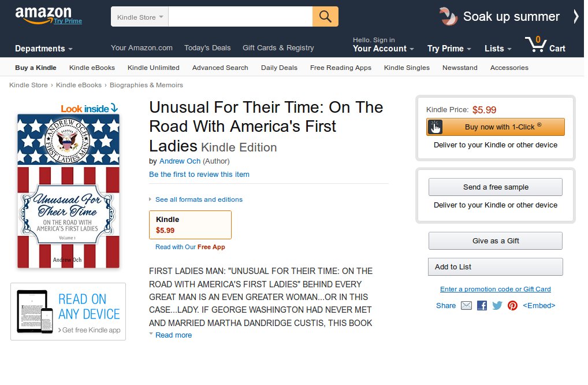The image size is (588, 385).
Task: Expand description with Read more
Action: 173,335
